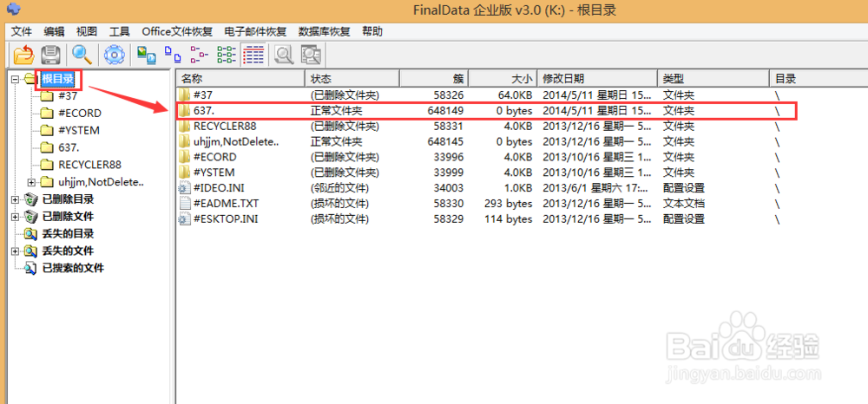
Task: Open the 数据库恢复 menu
Action: pos(325,31)
